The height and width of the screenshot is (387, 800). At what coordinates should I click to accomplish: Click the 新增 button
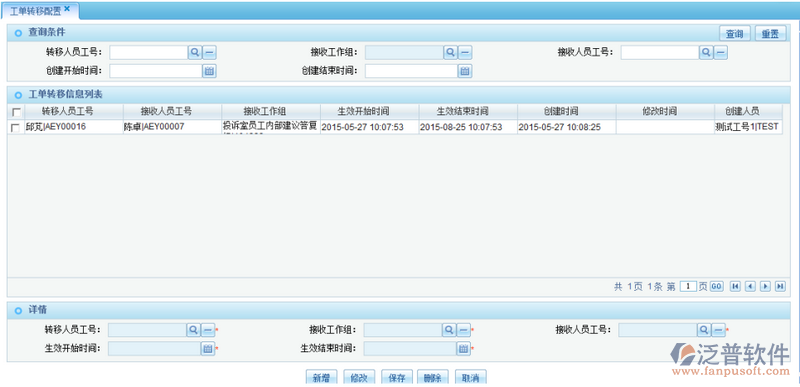(x=321, y=378)
